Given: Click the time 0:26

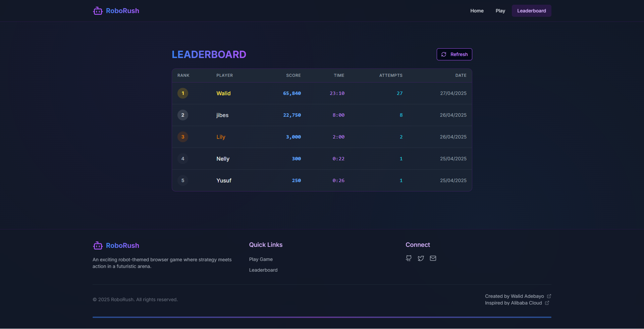Looking at the screenshot, I should [338, 180].
